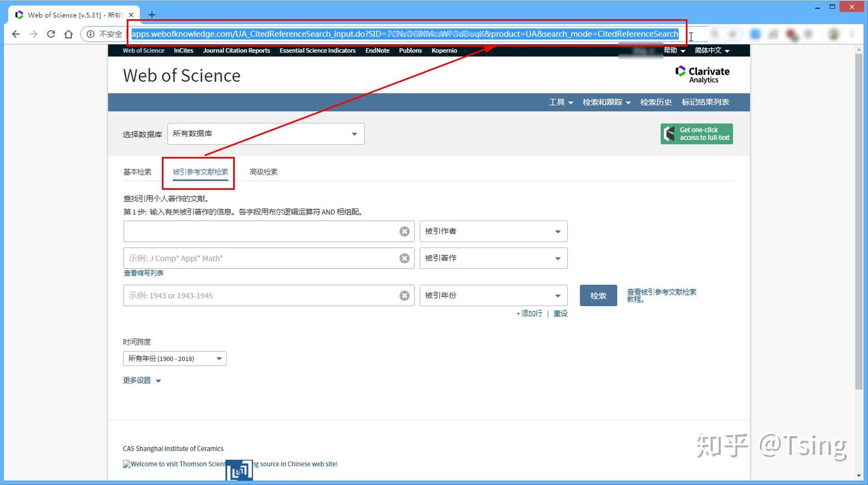Open Publons in top navigation
The width and height of the screenshot is (868, 485).
click(x=410, y=51)
